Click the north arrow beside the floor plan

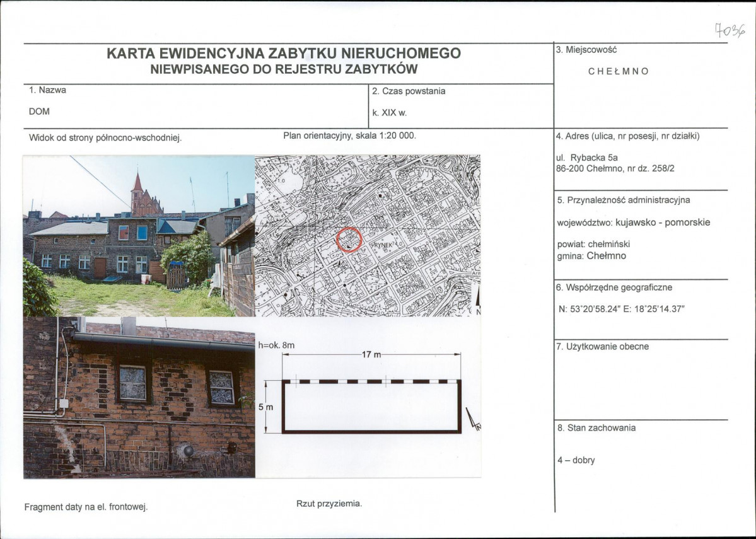(473, 419)
